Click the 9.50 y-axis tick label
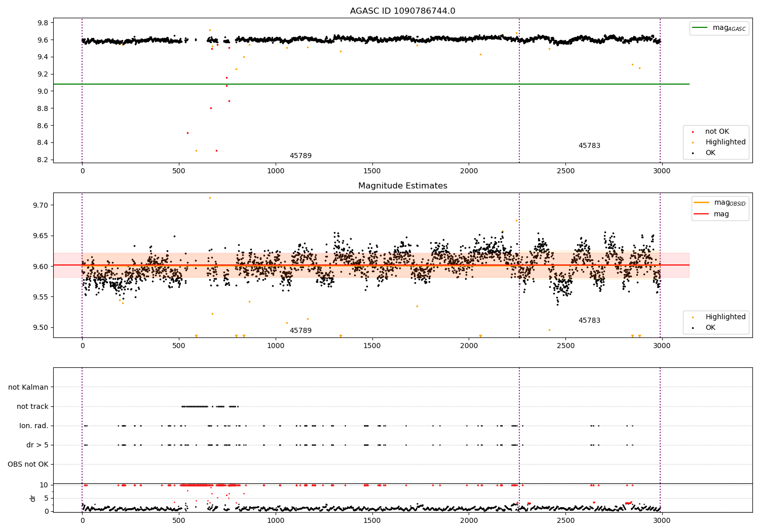The width and height of the screenshot is (760, 532). point(41,328)
